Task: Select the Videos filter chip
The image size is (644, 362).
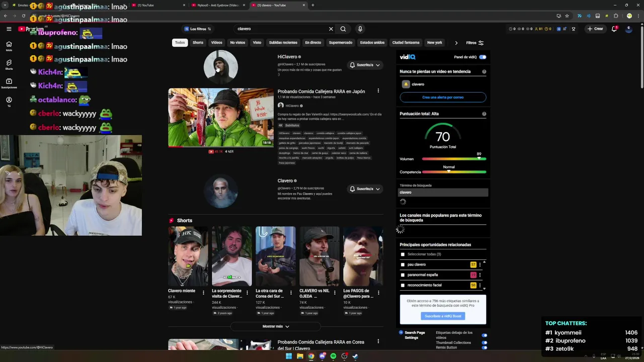Action: coord(216,43)
